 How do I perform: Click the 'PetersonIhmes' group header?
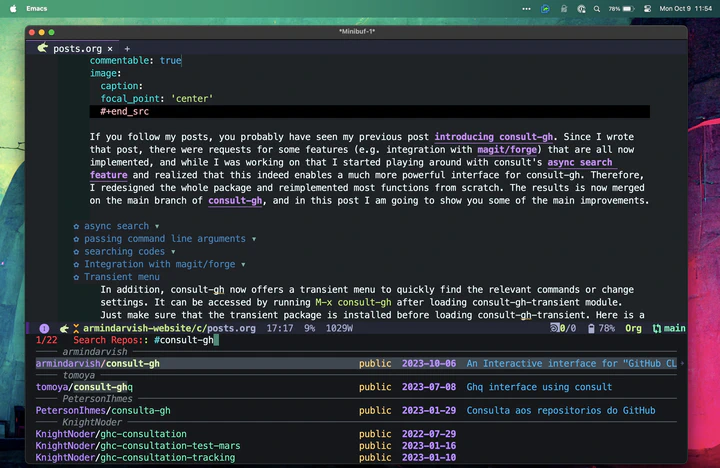[97, 399]
